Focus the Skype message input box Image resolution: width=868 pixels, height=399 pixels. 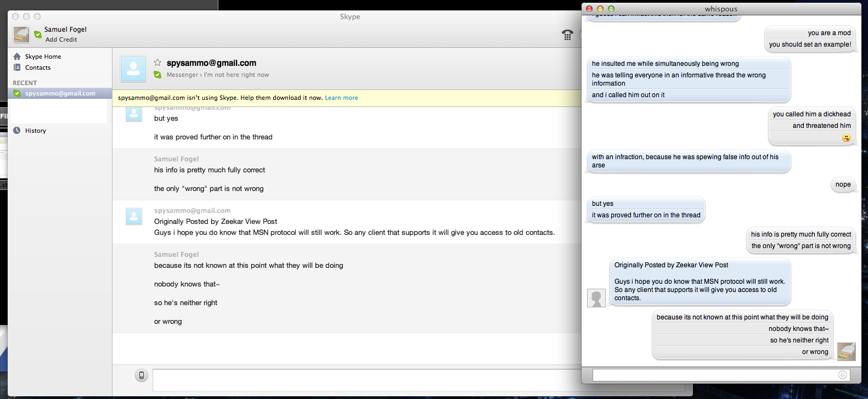tap(367, 380)
